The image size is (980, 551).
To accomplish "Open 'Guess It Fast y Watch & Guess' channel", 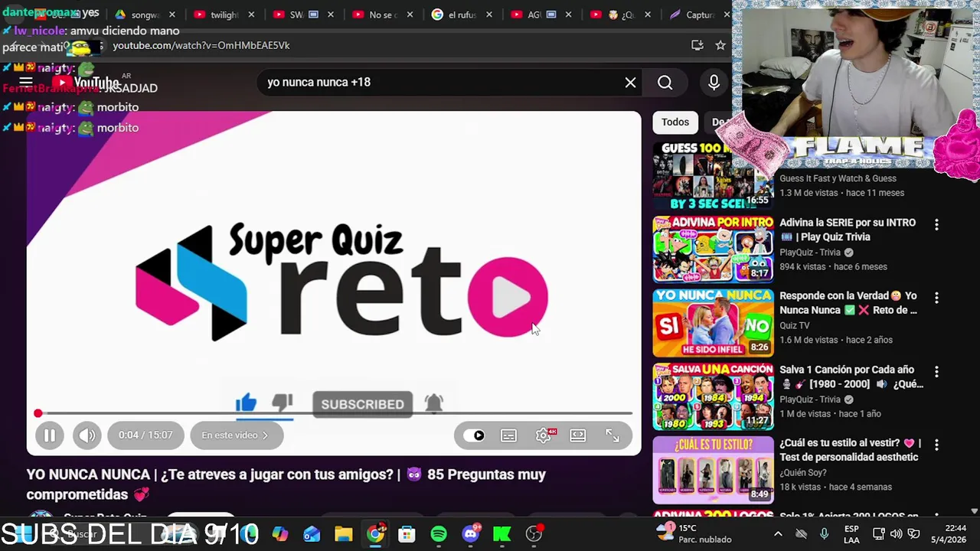I will click(x=838, y=178).
